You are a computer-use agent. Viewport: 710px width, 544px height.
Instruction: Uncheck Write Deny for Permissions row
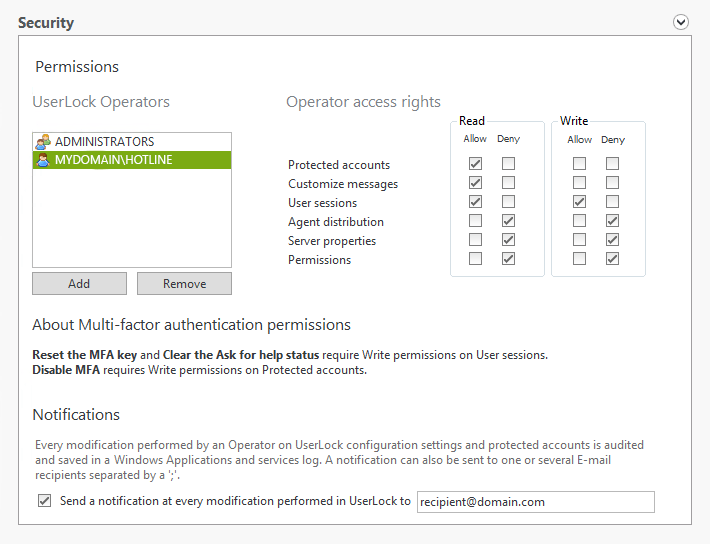613,259
